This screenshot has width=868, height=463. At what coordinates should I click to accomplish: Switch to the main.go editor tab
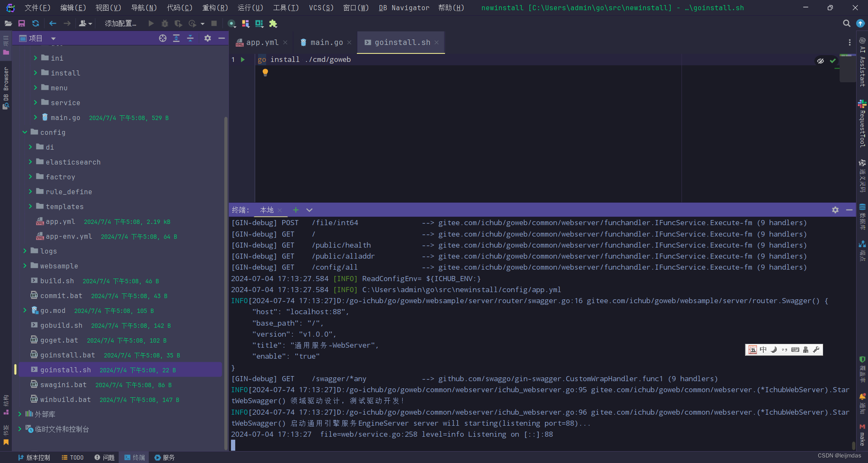coord(326,42)
